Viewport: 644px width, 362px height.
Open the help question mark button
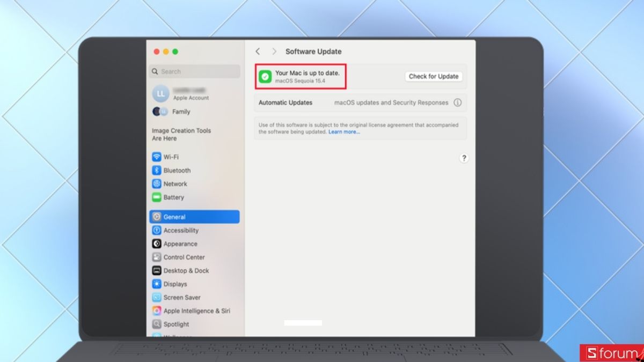[464, 158]
